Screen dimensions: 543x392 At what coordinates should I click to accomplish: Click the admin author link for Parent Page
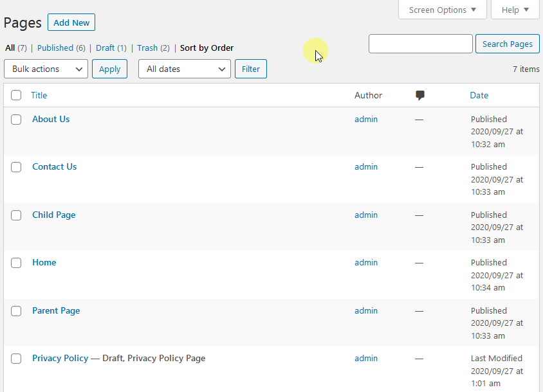coord(366,310)
